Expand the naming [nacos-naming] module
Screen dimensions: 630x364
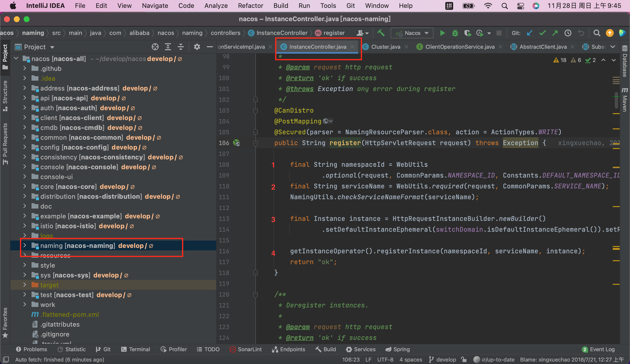(24, 246)
